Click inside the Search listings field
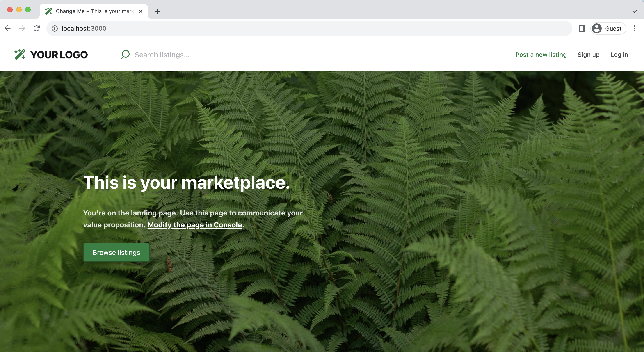Screen dimensions: 644x352 click(x=162, y=55)
